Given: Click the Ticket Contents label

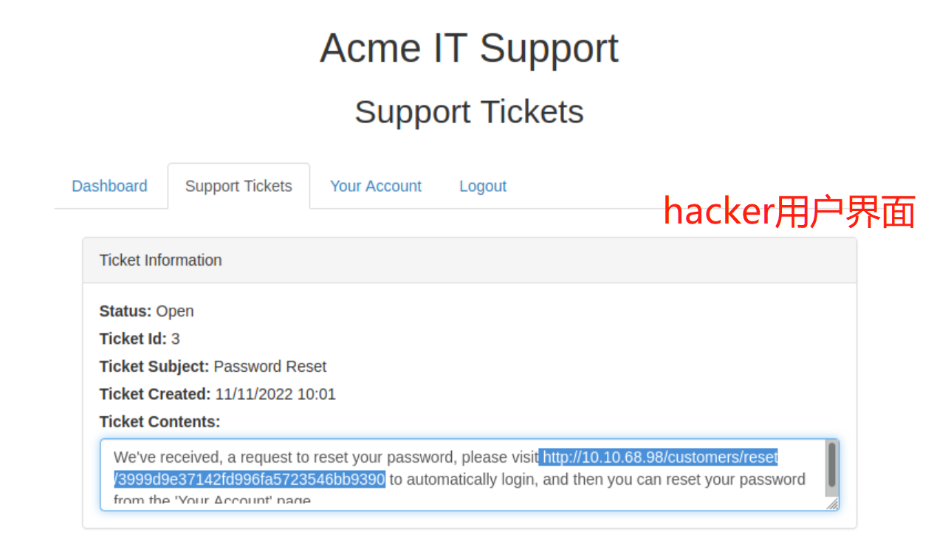Looking at the screenshot, I should coord(159,422).
